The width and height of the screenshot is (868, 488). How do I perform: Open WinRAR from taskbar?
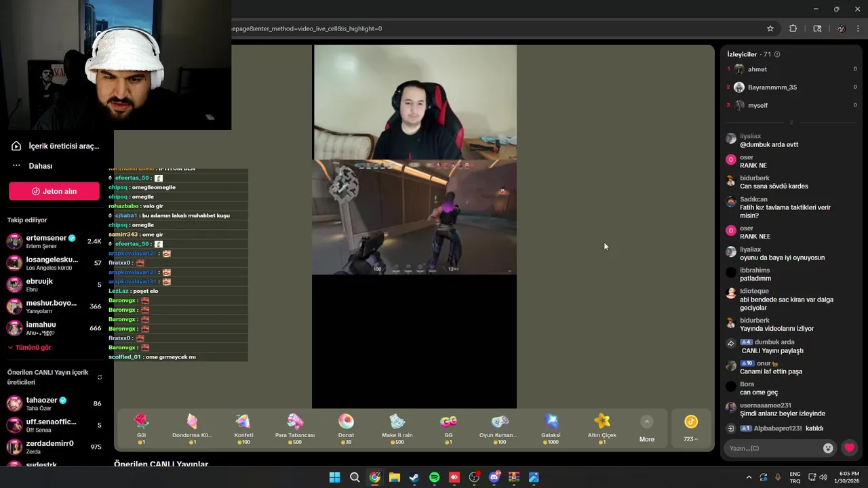(514, 477)
